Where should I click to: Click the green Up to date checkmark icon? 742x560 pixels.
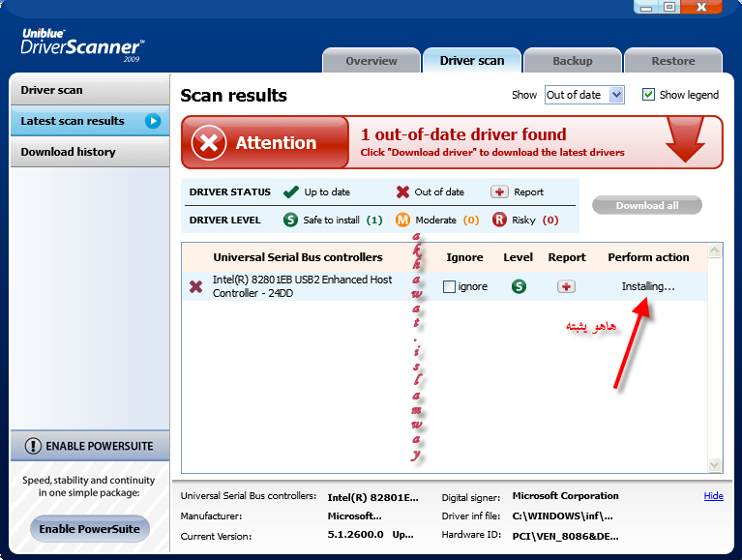[x=290, y=192]
